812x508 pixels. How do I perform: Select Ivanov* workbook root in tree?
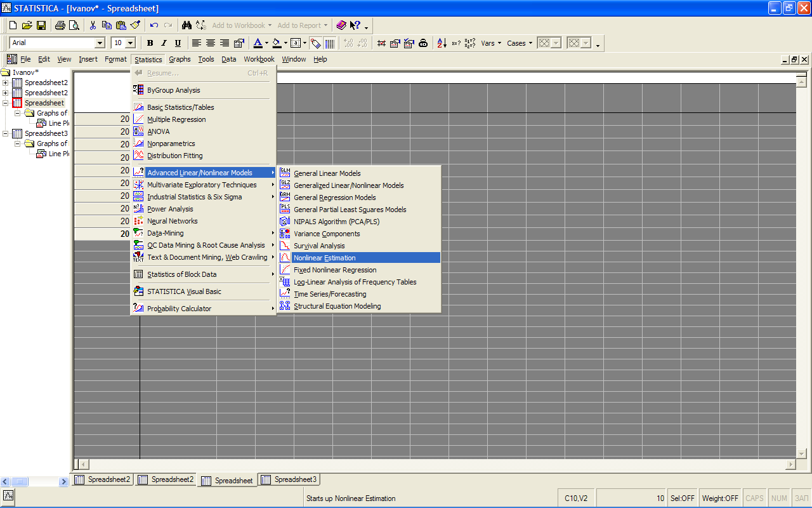tap(26, 72)
